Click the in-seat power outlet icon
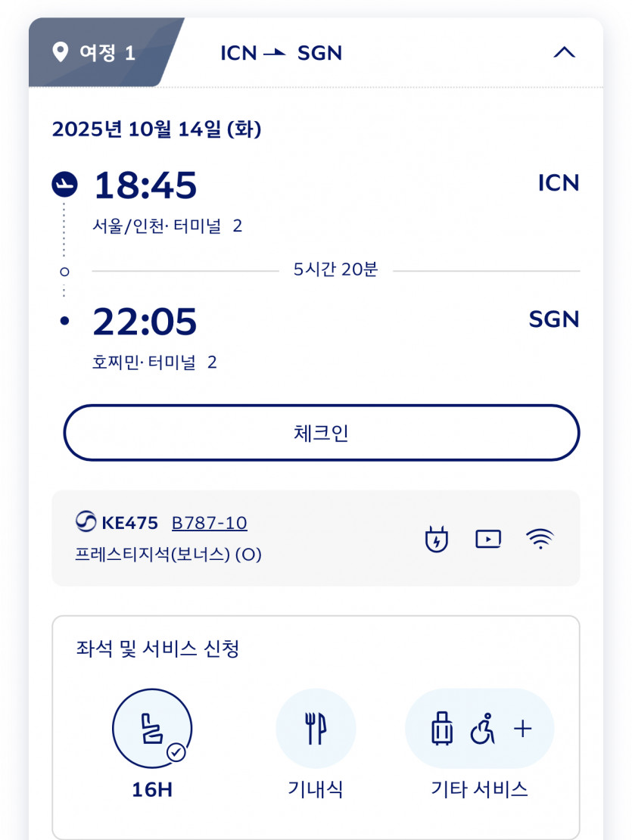This screenshot has width=632, height=840. coord(437,539)
